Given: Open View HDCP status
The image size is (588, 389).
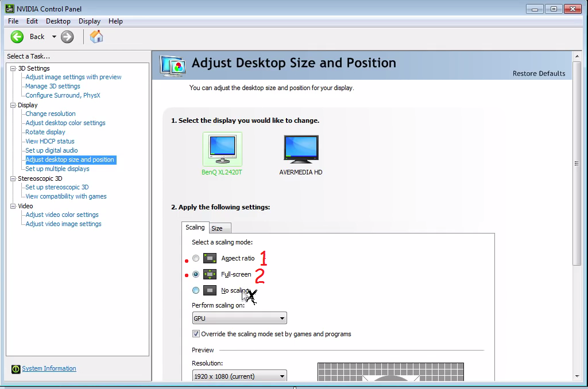Looking at the screenshot, I should pyautogui.click(x=50, y=141).
